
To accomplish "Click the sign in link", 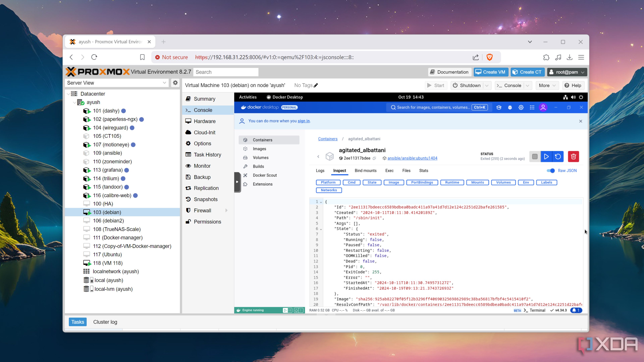I will pyautogui.click(x=304, y=121).
